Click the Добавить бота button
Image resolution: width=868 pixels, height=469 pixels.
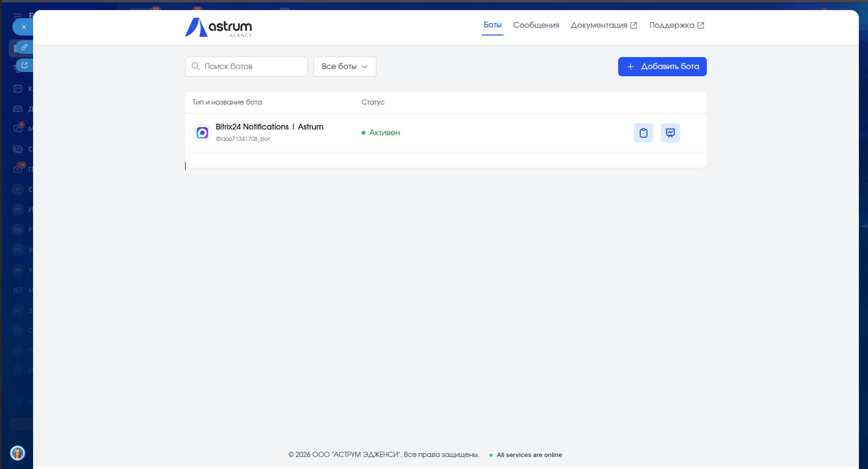click(x=662, y=67)
